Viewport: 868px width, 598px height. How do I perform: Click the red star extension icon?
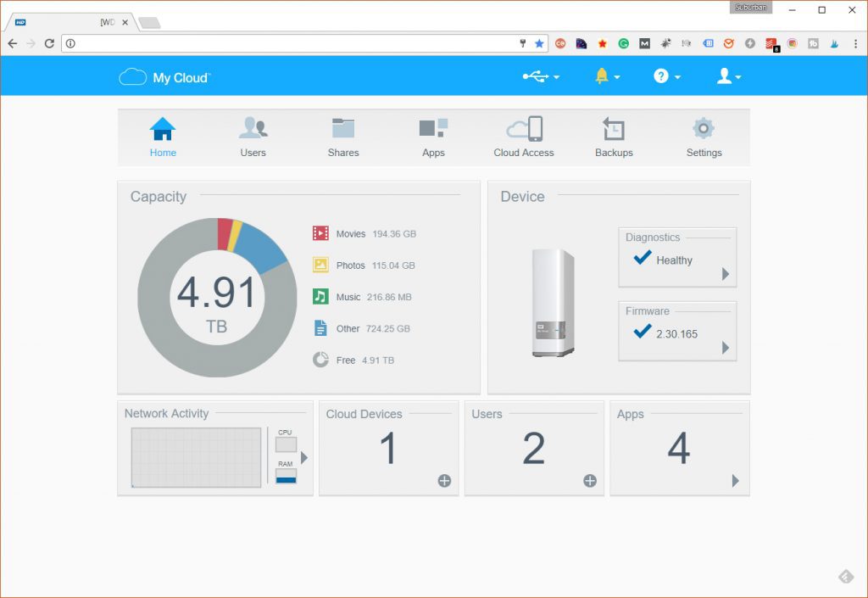coord(603,43)
